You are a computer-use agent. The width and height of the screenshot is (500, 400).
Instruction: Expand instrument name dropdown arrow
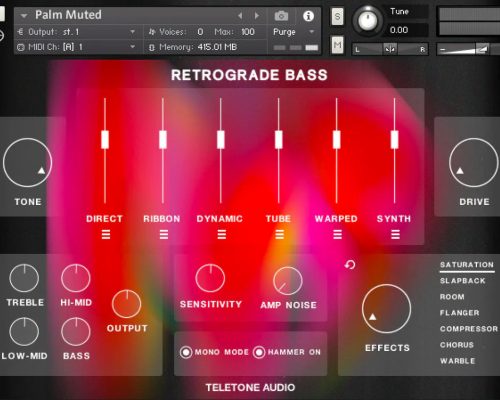point(24,16)
